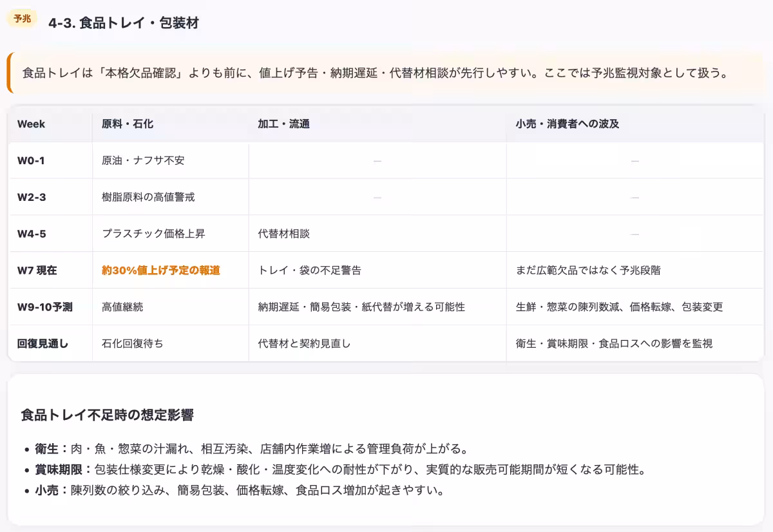Click the 回復見通し row label

point(40,343)
